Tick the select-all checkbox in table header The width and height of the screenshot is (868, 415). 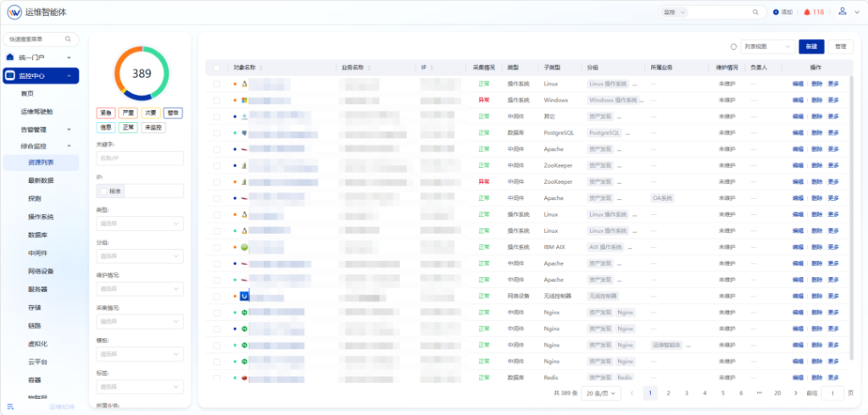[x=217, y=68]
